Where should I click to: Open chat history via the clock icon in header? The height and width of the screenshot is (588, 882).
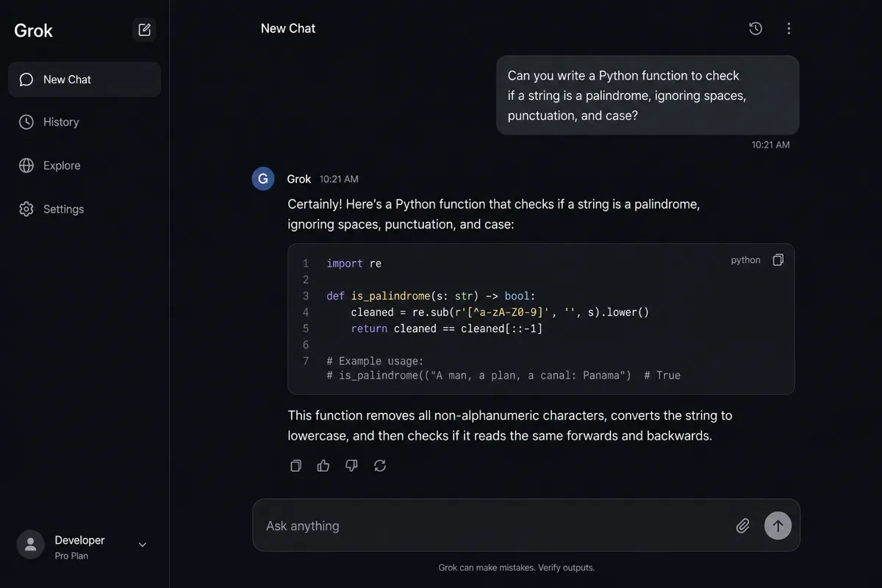[756, 29]
